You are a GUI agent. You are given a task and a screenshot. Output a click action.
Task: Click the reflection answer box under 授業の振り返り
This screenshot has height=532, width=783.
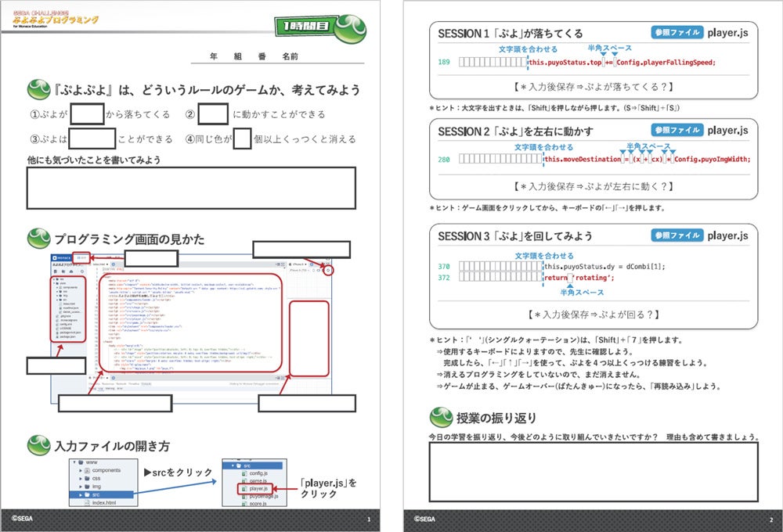click(x=594, y=472)
